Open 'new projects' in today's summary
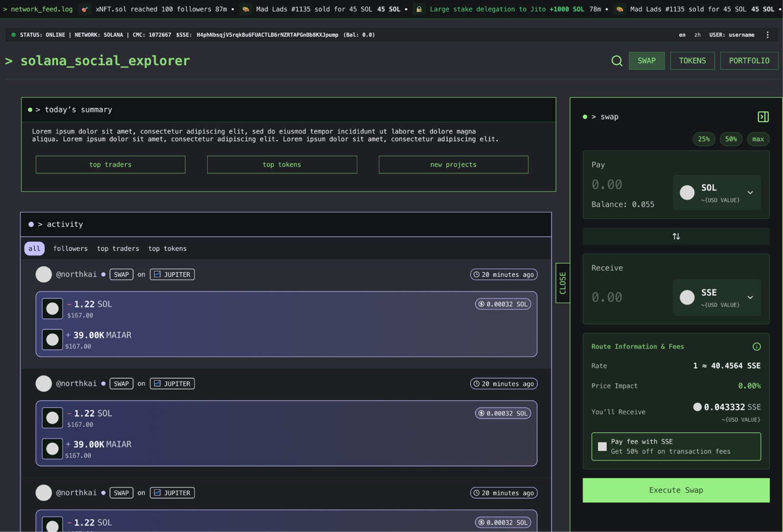 [x=453, y=164]
